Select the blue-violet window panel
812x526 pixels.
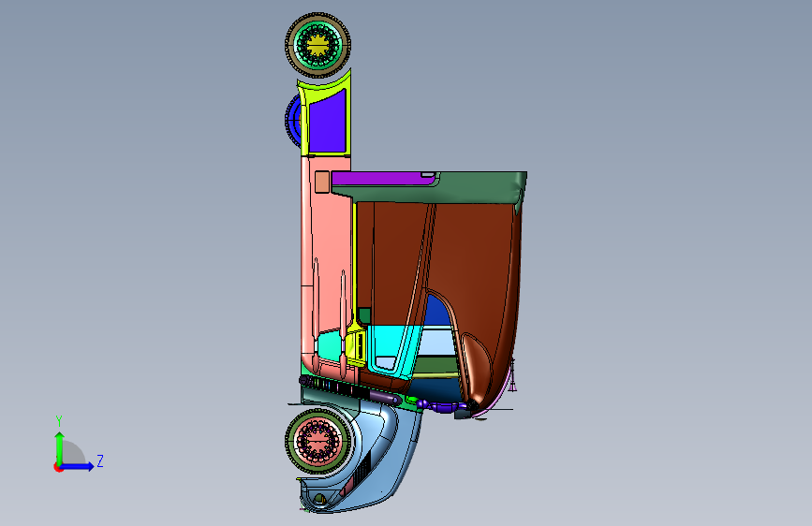point(328,123)
